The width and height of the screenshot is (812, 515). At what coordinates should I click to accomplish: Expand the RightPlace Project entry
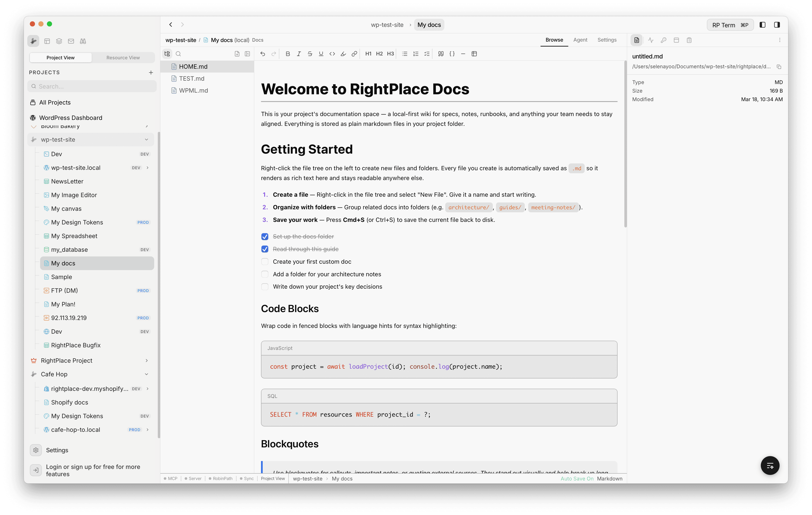coord(147,360)
